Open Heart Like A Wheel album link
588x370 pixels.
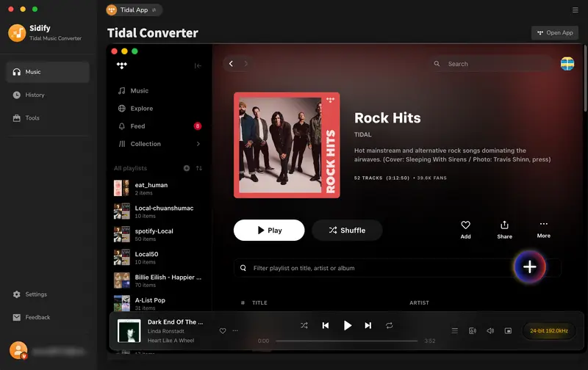click(x=171, y=341)
